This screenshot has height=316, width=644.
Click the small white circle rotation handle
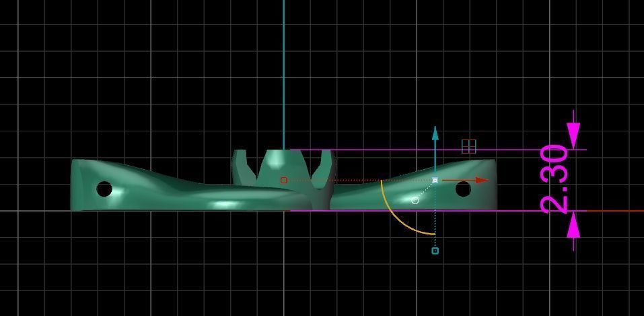point(415,200)
